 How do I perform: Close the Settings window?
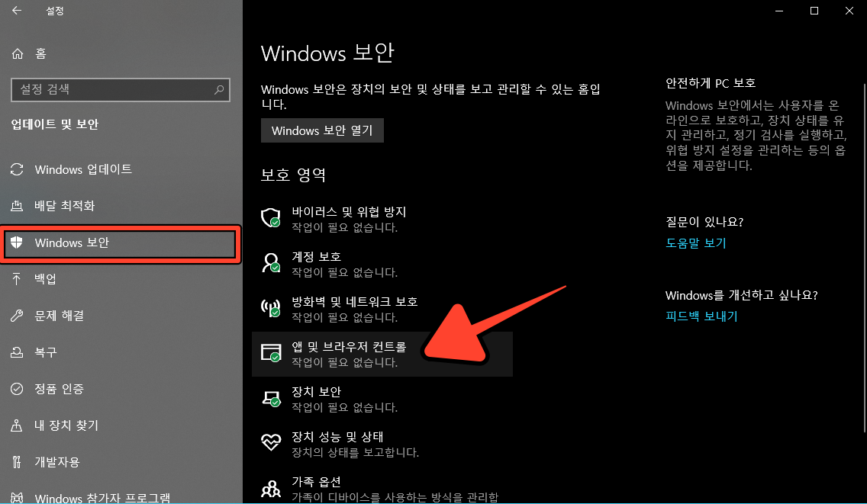tap(849, 11)
